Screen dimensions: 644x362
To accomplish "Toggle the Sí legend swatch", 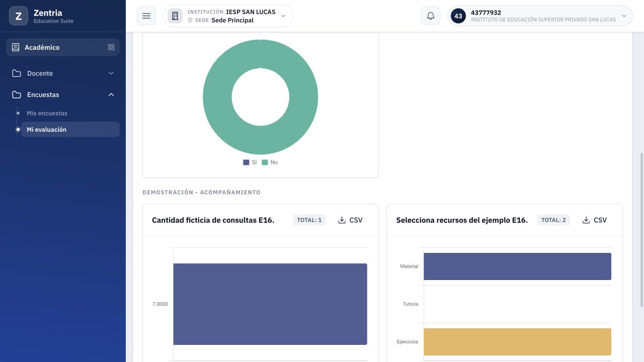I will click(246, 162).
